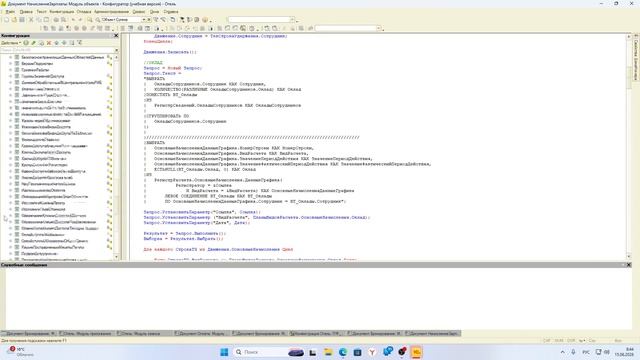The width and height of the screenshot is (640, 360).
Task: Click the red delete icon in configuration panel
Action: [x=49, y=43]
